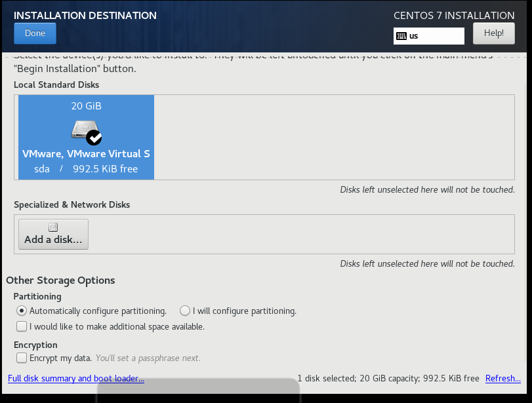Click the INSTALLATION DESTINATION title
532x403 pixels.
point(85,16)
